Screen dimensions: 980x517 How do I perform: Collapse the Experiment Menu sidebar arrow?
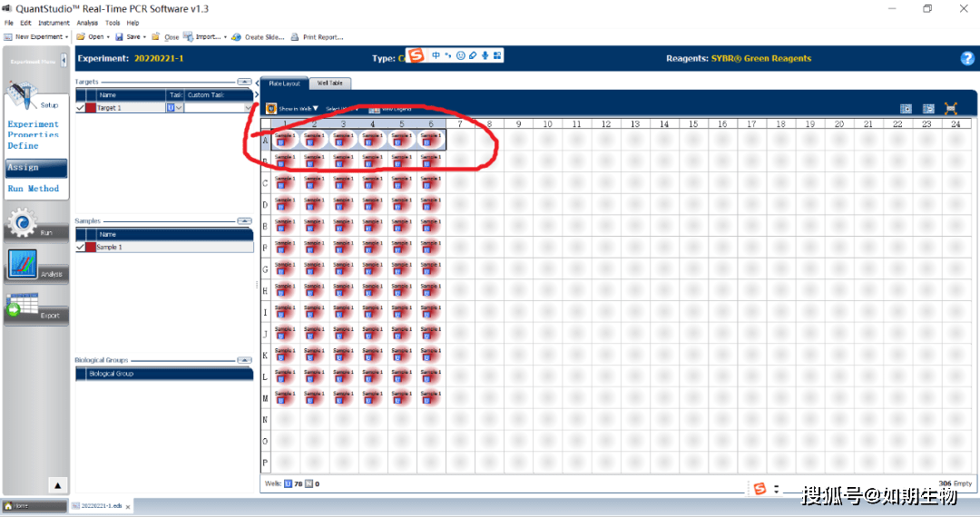coord(64,60)
